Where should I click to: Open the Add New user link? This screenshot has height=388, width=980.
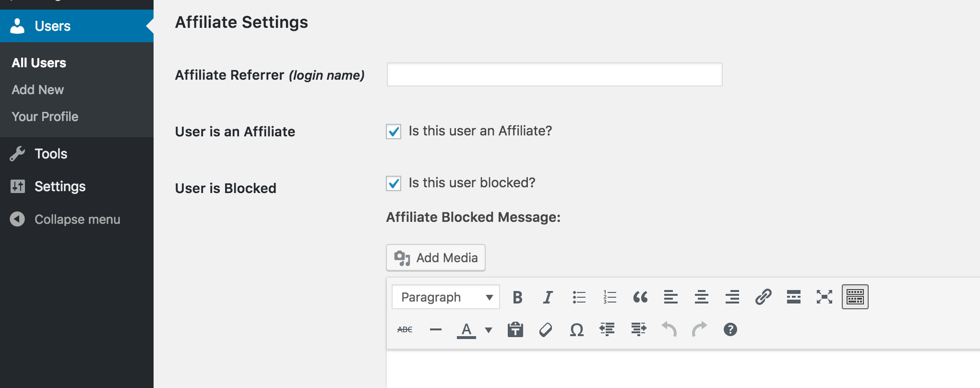37,90
